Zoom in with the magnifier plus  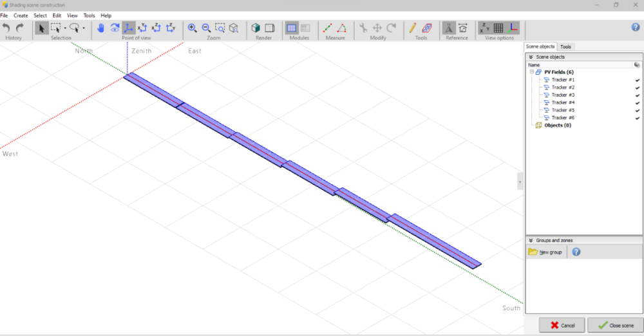pos(192,28)
